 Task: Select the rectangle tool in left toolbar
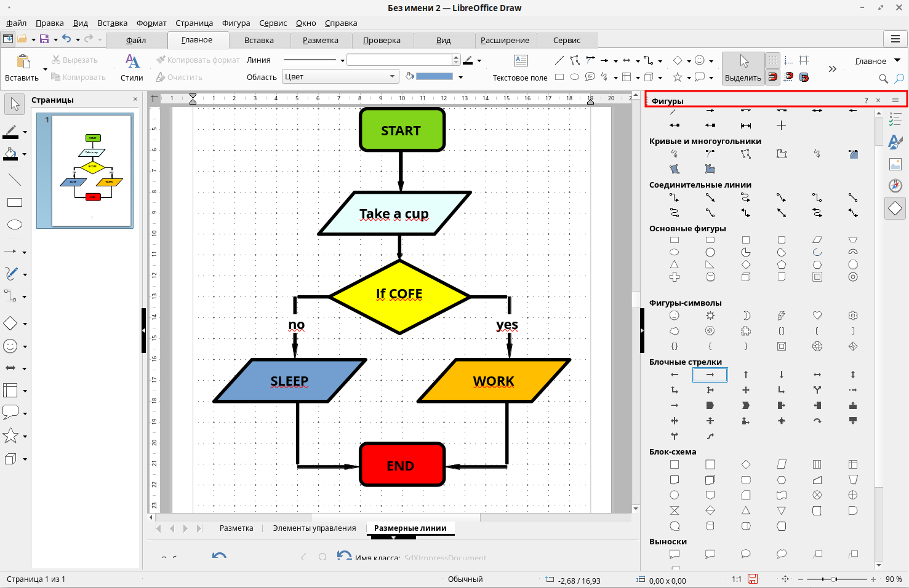(x=15, y=202)
